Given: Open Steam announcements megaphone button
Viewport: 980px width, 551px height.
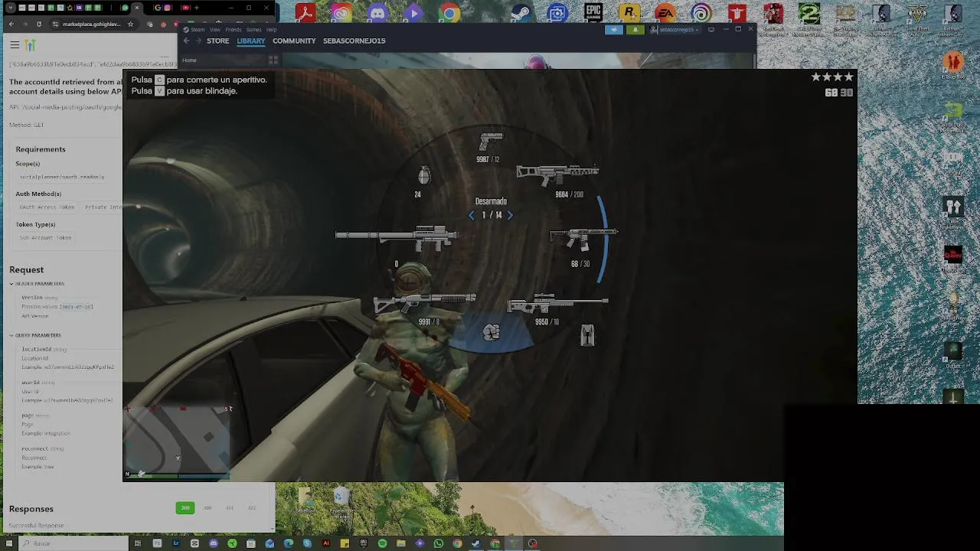Looking at the screenshot, I should (x=614, y=30).
